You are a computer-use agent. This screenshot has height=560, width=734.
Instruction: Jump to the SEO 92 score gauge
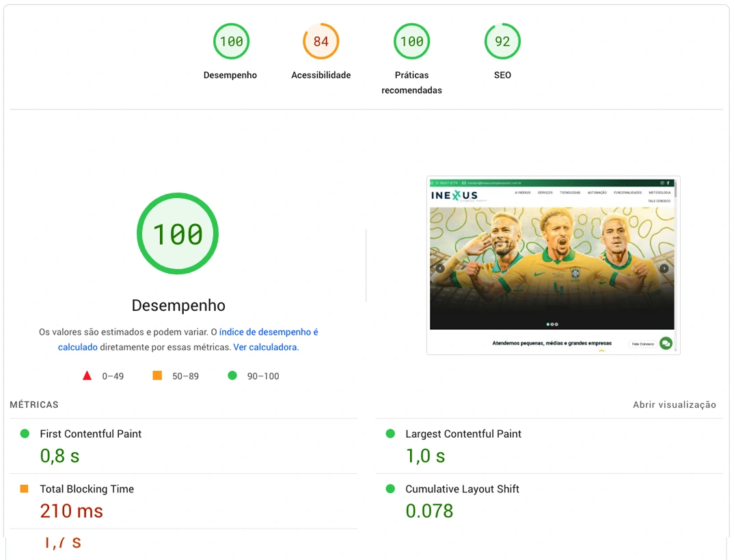click(502, 42)
